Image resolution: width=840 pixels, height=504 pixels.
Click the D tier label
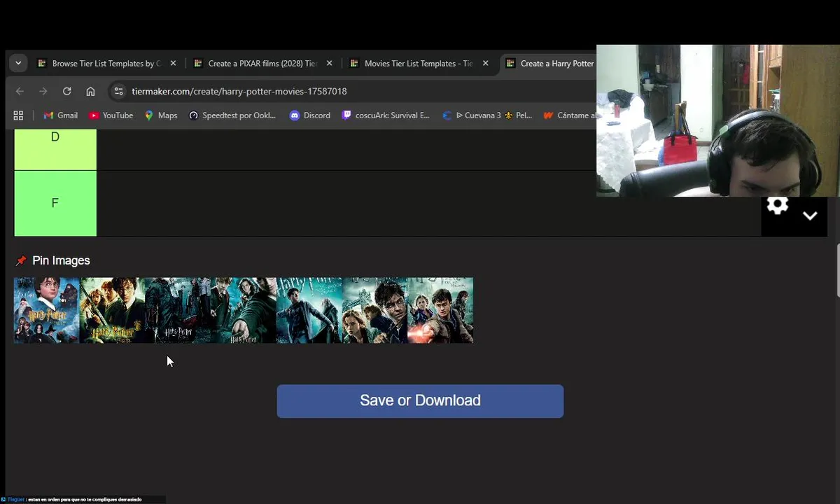(55, 149)
